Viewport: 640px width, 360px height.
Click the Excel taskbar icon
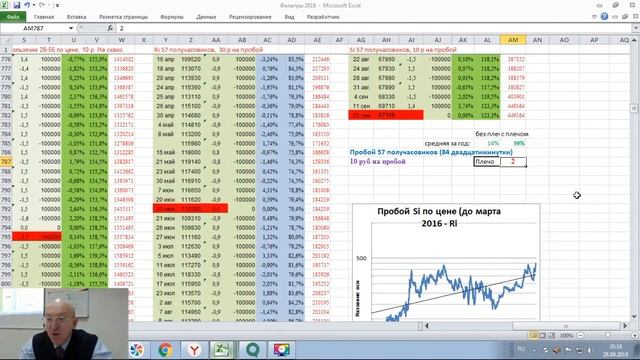[222, 350]
